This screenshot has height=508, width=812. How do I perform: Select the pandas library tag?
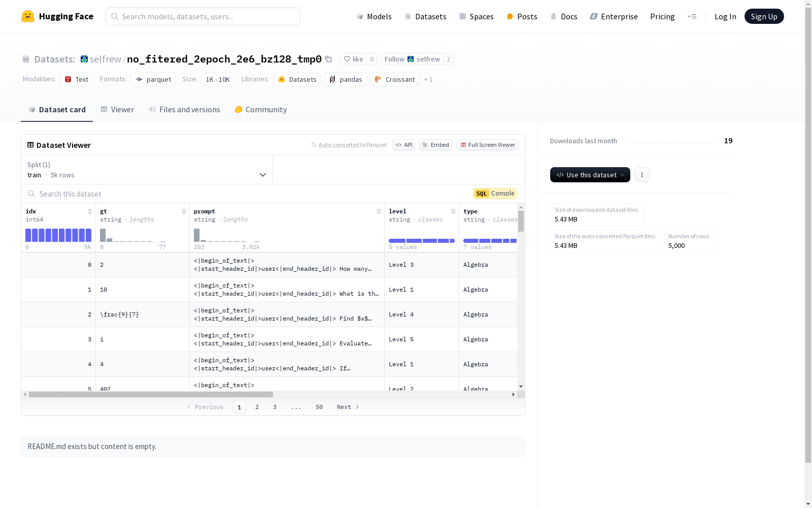click(346, 79)
